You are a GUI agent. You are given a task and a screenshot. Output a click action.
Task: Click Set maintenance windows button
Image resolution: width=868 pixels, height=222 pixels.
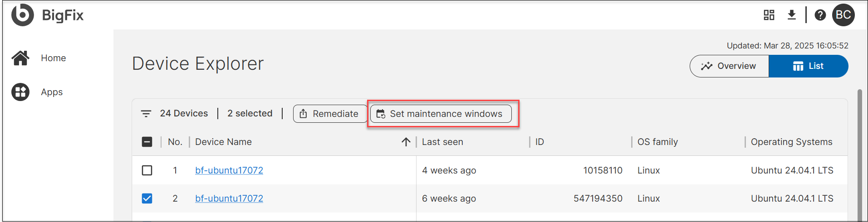[441, 114]
